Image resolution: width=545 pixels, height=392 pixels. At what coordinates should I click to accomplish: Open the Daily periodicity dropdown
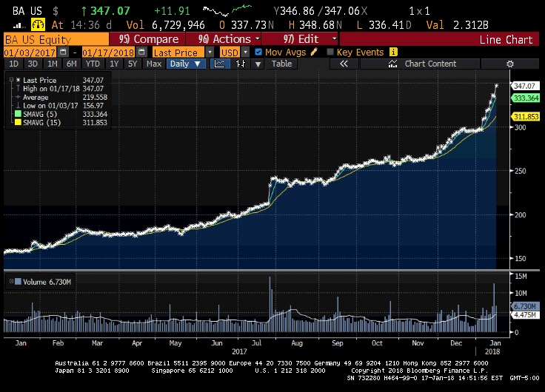pyautogui.click(x=186, y=64)
